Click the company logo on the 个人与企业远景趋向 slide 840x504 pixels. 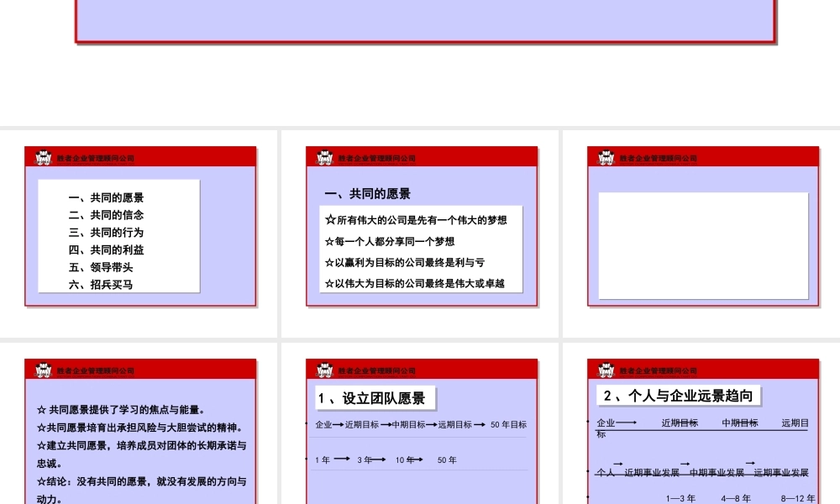(x=606, y=370)
